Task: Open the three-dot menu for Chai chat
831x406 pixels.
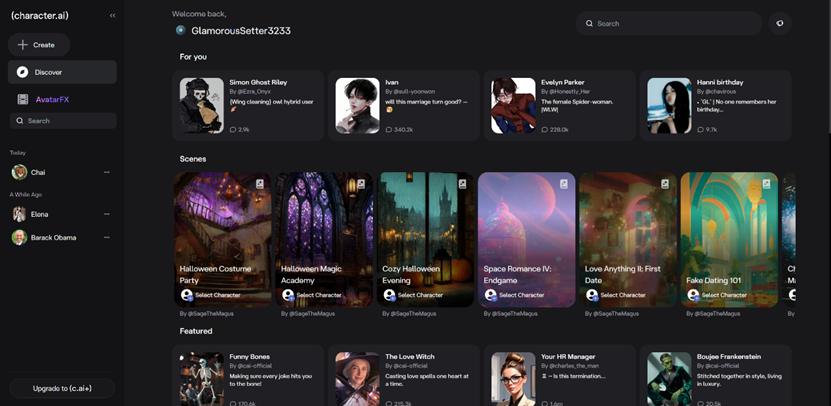Action: pos(107,172)
